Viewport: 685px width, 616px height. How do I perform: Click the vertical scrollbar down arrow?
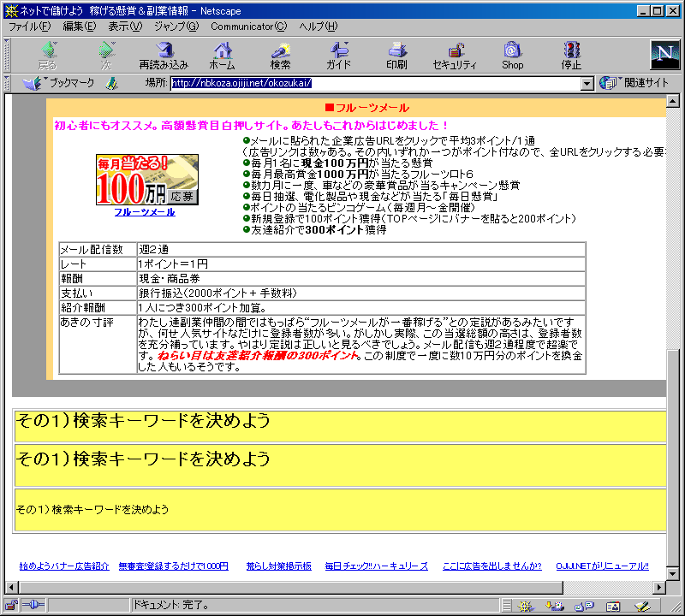pos(673,573)
